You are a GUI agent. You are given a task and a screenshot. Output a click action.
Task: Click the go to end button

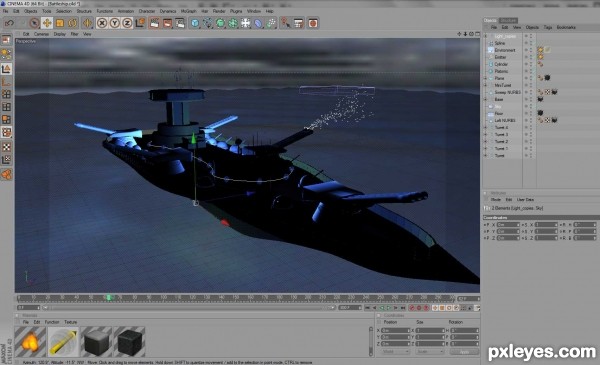(x=403, y=308)
